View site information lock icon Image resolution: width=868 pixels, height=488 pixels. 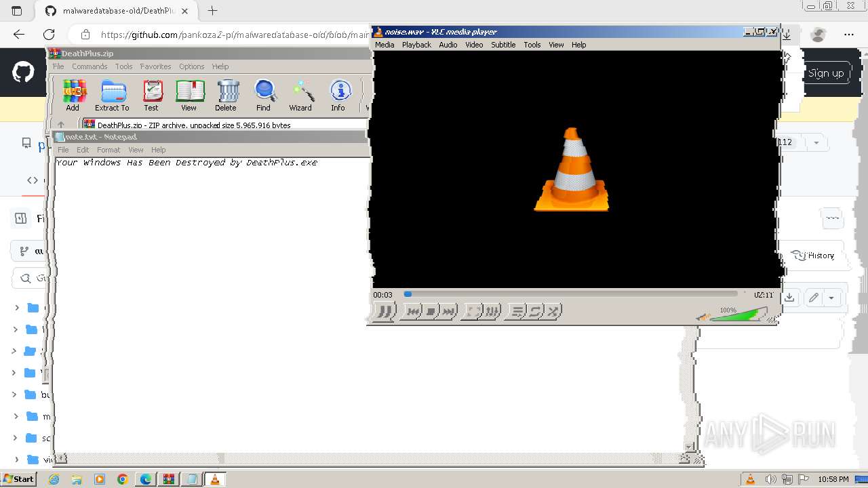(85, 35)
